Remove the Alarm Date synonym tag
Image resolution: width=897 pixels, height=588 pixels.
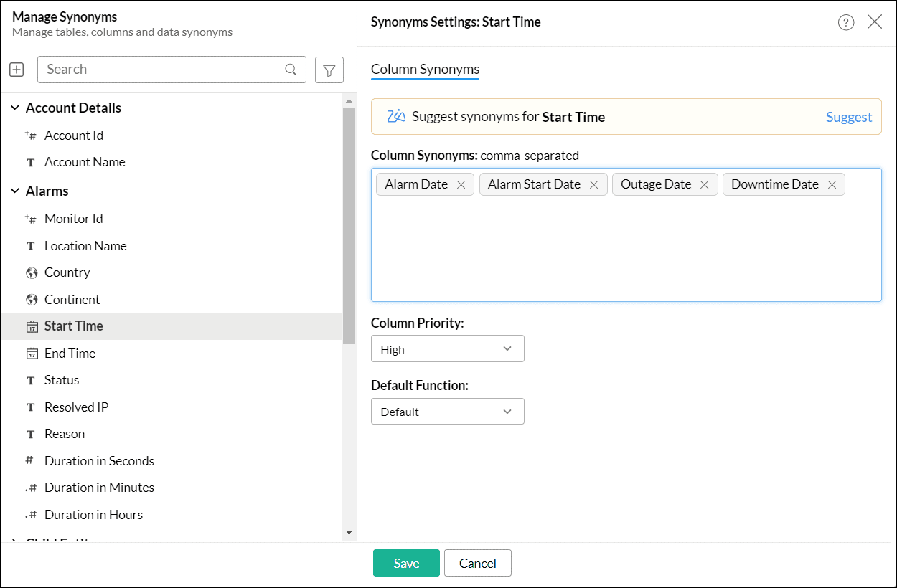coord(461,185)
